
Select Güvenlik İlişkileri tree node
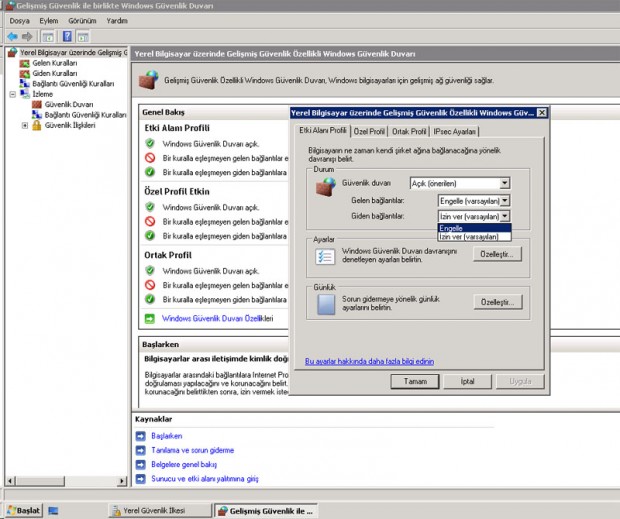[70, 125]
